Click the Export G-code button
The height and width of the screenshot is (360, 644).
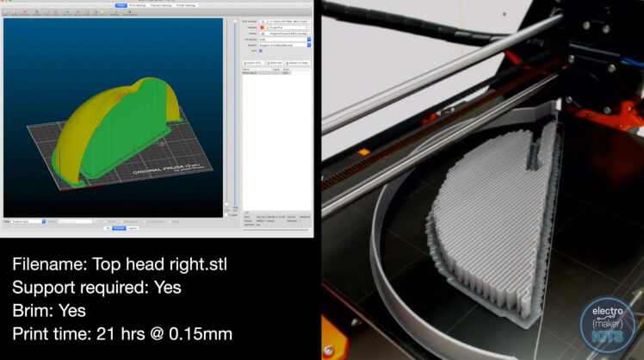point(297,63)
